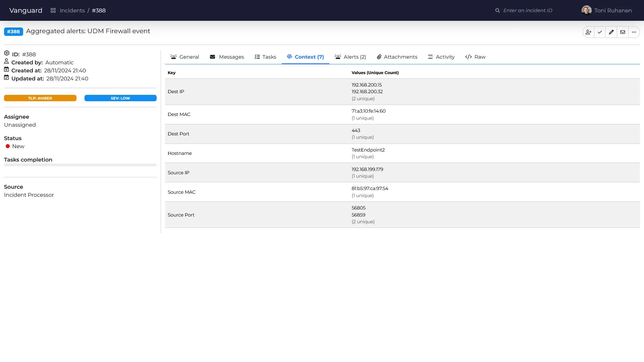Click the blue #388 incident badge
This screenshot has width=644, height=362.
coord(13,32)
